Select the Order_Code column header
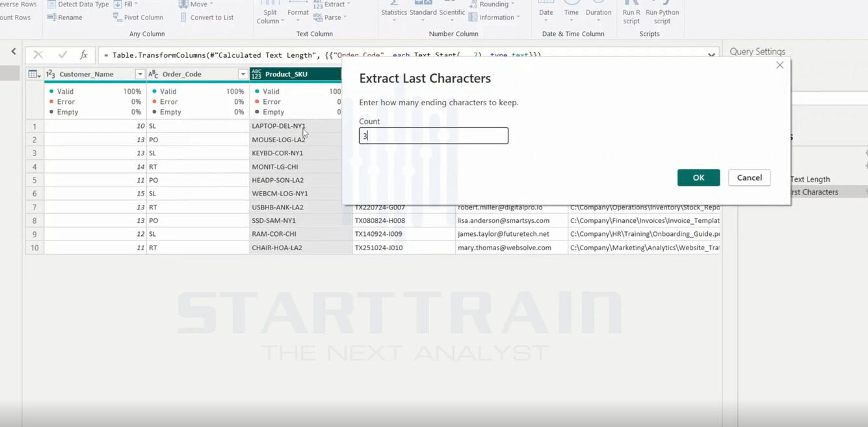 (x=198, y=74)
